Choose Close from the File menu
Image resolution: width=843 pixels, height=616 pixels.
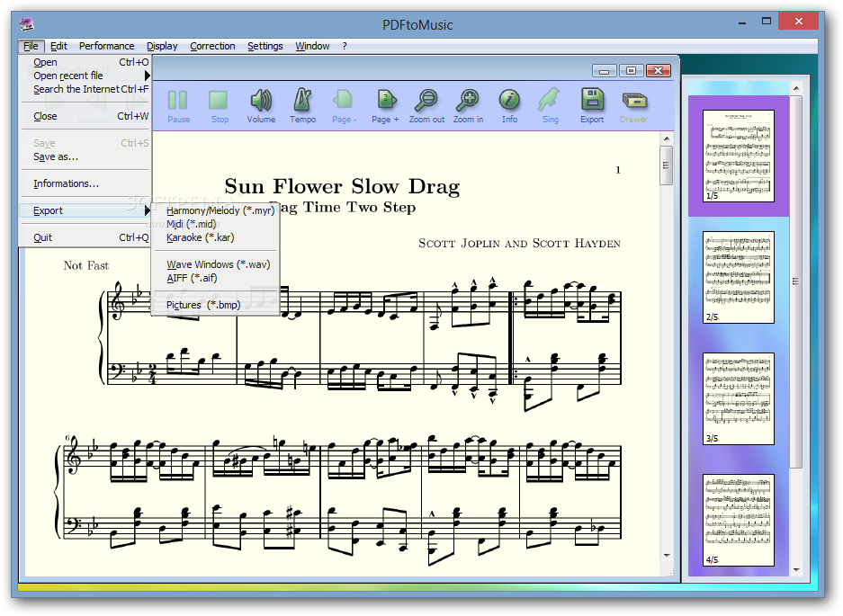coord(85,116)
